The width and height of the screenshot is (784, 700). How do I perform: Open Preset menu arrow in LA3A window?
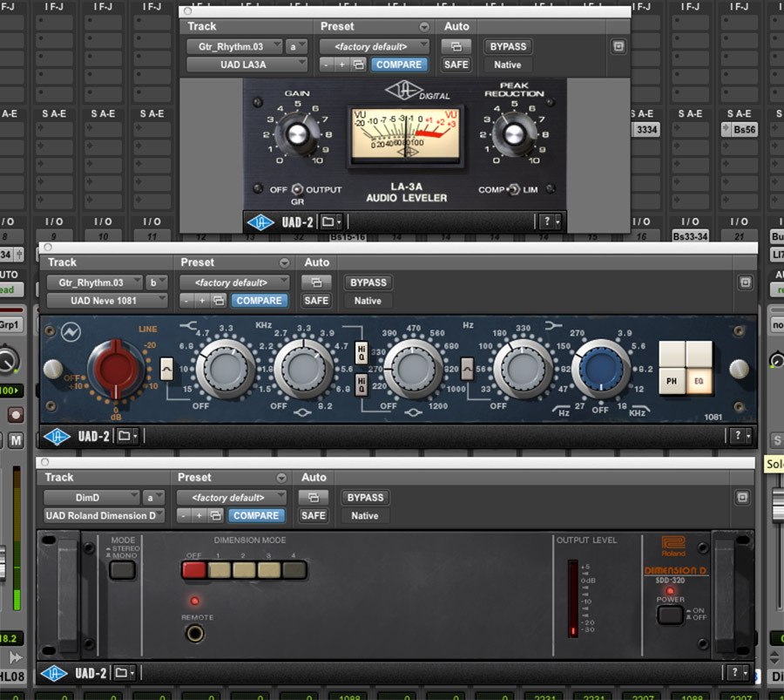click(424, 26)
